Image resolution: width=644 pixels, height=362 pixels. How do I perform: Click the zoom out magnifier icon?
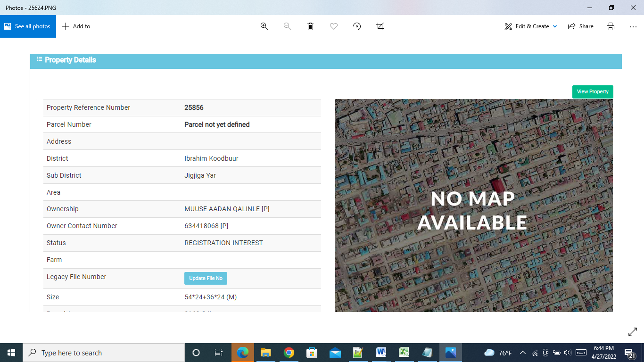pyautogui.click(x=287, y=26)
